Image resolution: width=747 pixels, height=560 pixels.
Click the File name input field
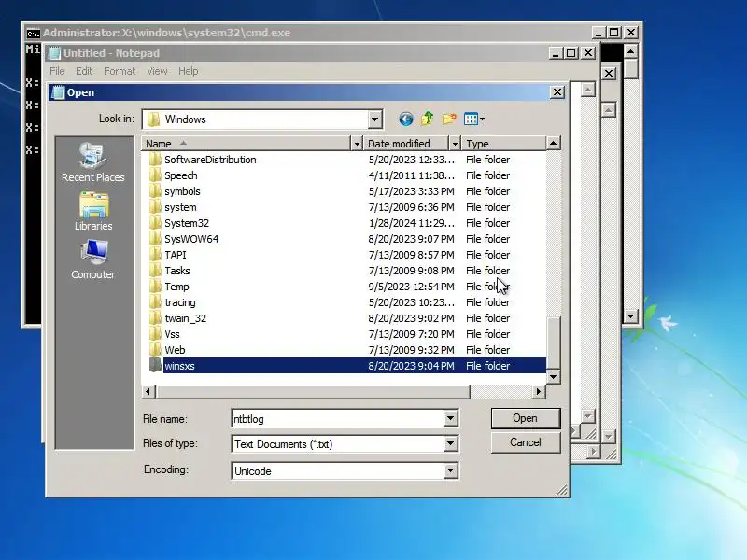click(338, 418)
